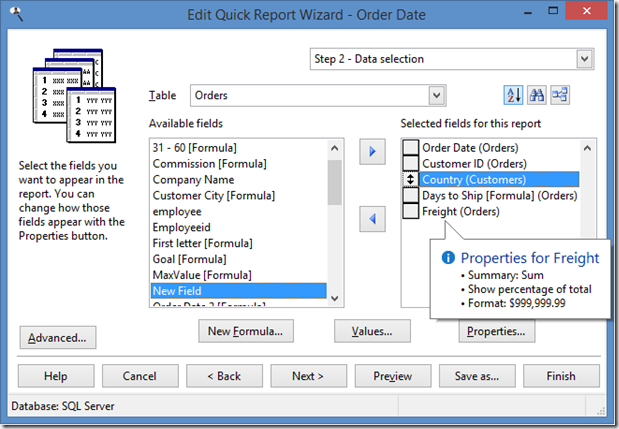Select Customer ID (Orders) selected field

[499, 163]
